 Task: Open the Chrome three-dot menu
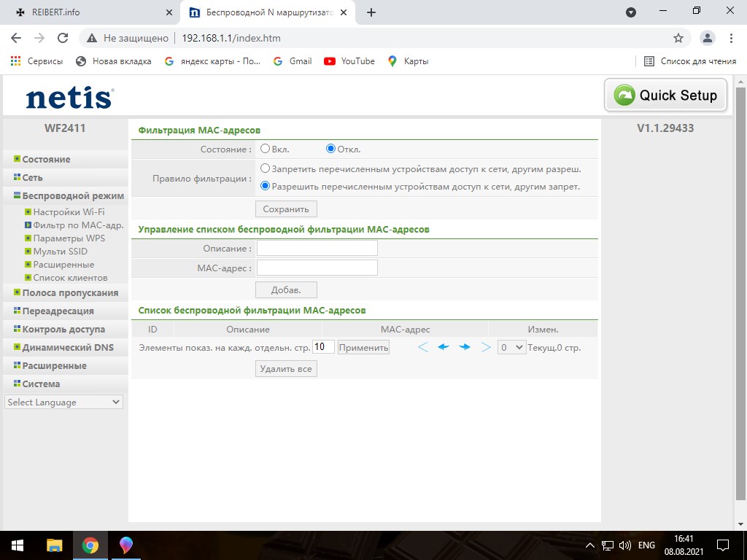tap(731, 38)
